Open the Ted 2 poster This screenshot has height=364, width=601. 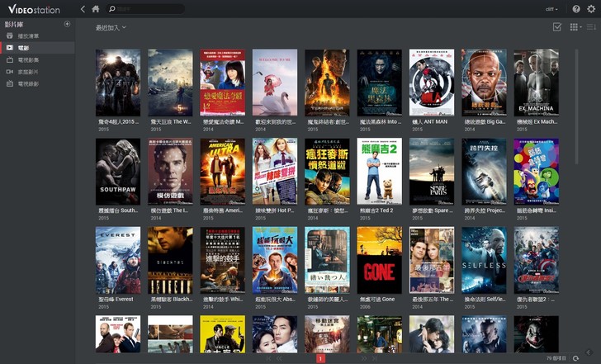(380, 172)
